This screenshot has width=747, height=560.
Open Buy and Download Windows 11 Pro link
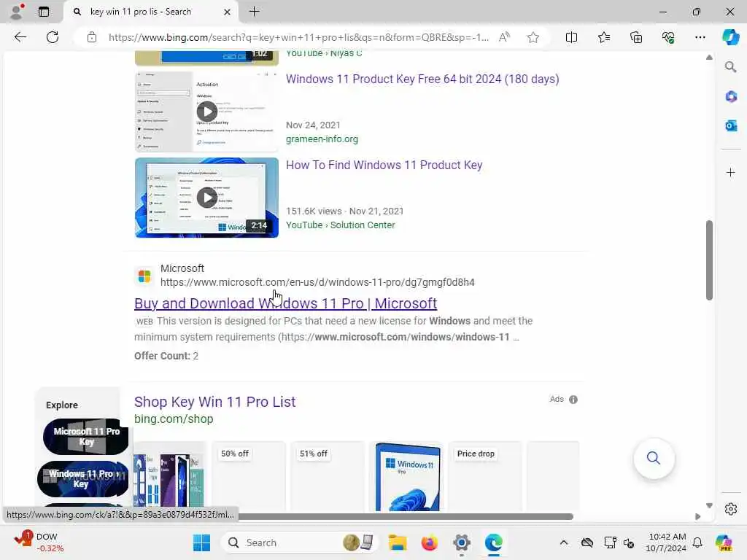(x=285, y=303)
